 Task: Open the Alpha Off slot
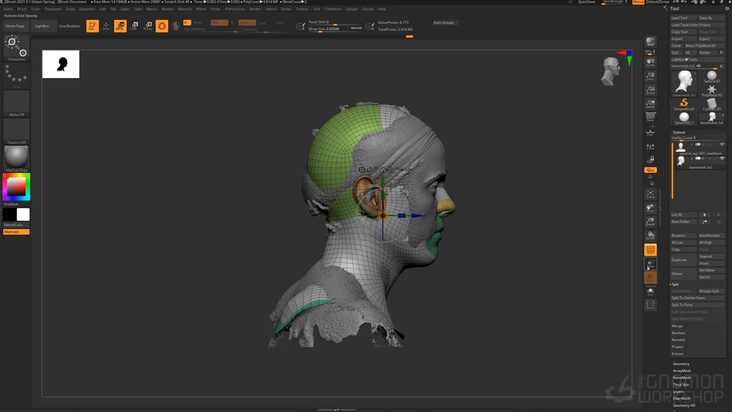click(x=16, y=104)
